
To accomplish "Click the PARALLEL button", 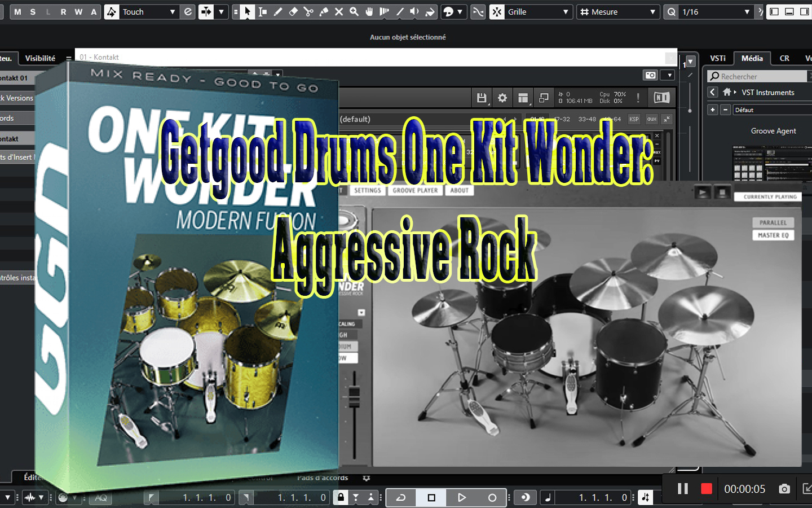I will (773, 222).
